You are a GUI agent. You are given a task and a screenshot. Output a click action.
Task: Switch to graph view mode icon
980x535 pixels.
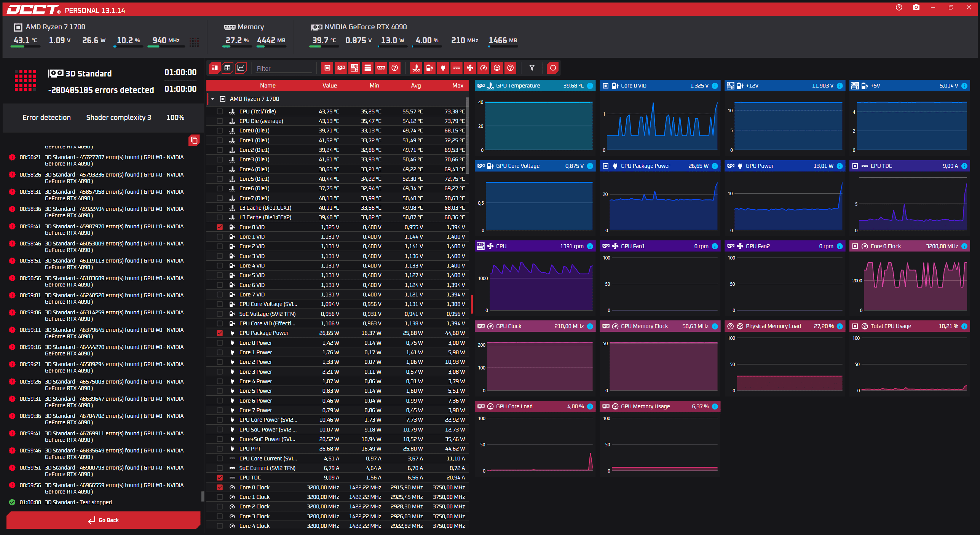(x=241, y=68)
